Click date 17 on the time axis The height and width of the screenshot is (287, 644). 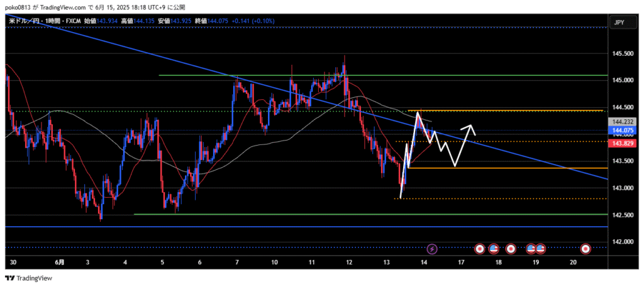point(461,261)
